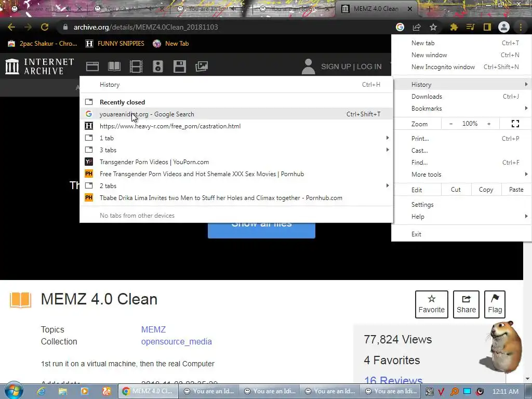Choose Print... in the Chrome menu
Image resolution: width=532 pixels, height=399 pixels.
point(461,138)
